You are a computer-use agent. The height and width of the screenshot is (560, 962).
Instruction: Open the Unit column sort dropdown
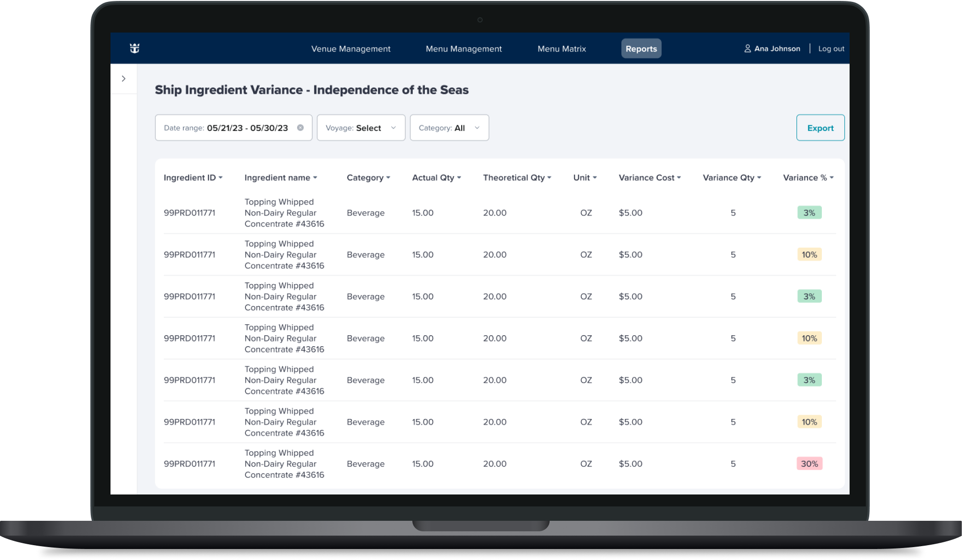click(x=595, y=178)
